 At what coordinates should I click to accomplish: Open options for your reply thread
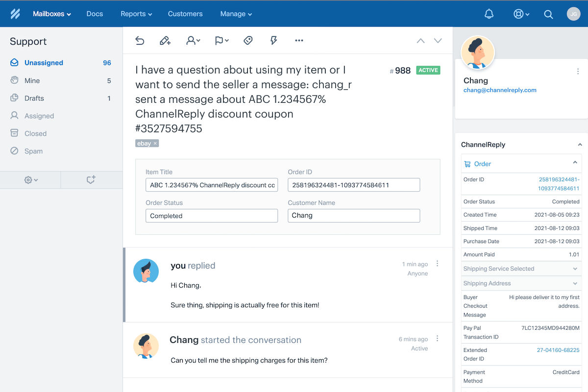(x=438, y=264)
